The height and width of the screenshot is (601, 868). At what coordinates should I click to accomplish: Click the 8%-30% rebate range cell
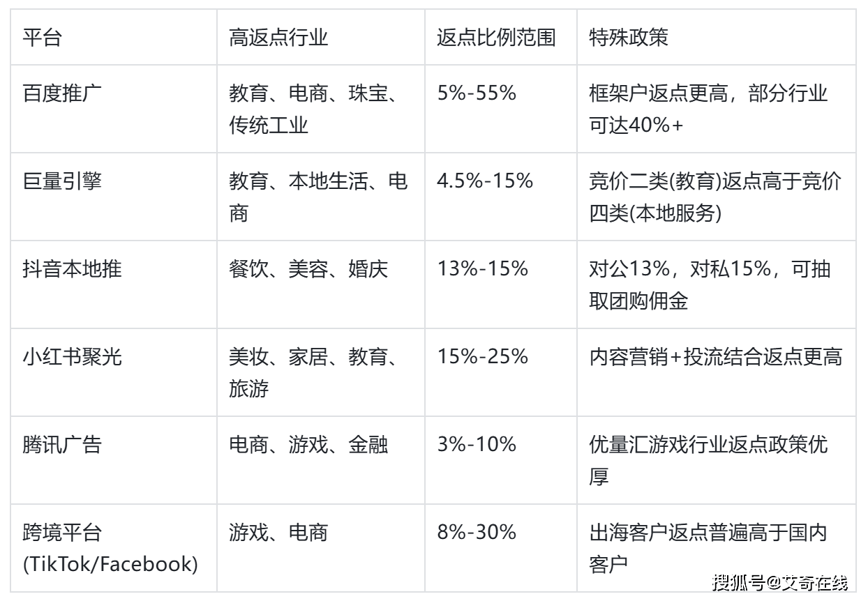(x=477, y=533)
